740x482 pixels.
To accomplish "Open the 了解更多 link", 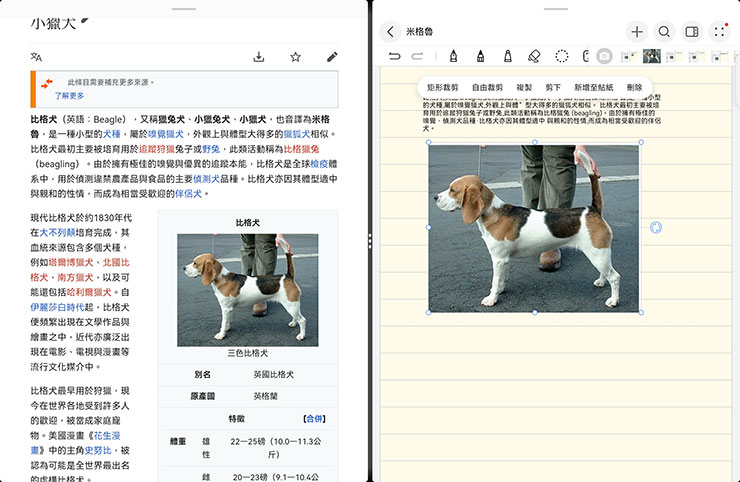I will [69, 95].
